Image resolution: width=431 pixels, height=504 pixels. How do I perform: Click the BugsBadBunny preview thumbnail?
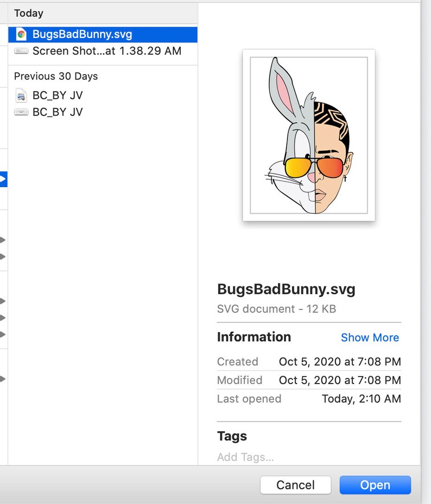309,135
